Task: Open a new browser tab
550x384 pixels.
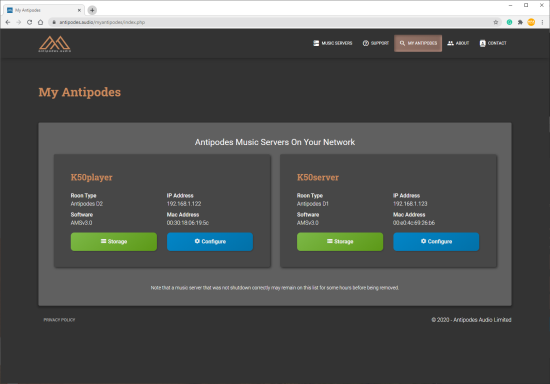Action: (92, 10)
